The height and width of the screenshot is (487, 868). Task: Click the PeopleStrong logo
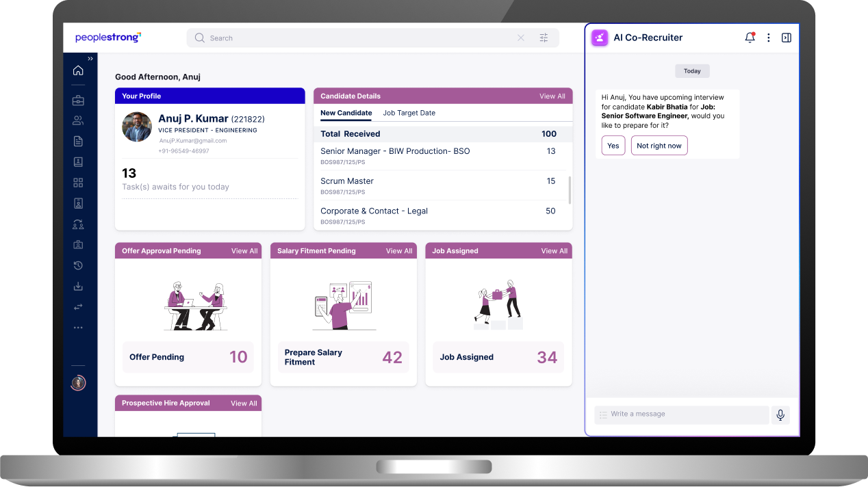(108, 38)
